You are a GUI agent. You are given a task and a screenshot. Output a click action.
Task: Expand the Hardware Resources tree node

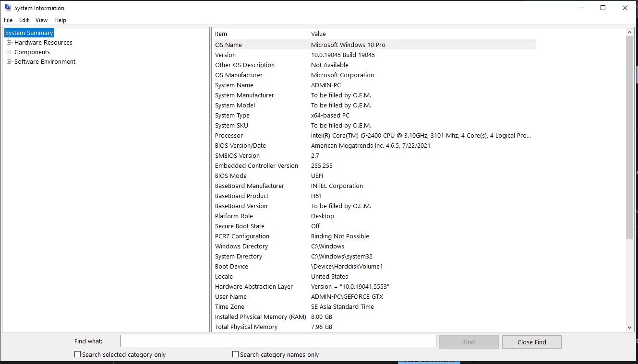click(8, 42)
